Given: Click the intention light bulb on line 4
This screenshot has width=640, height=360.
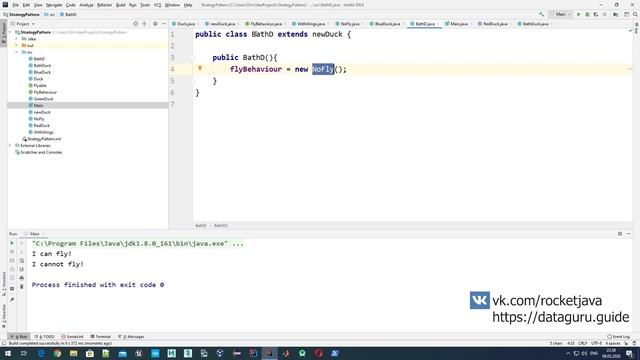Looking at the screenshot, I should 200,69.
